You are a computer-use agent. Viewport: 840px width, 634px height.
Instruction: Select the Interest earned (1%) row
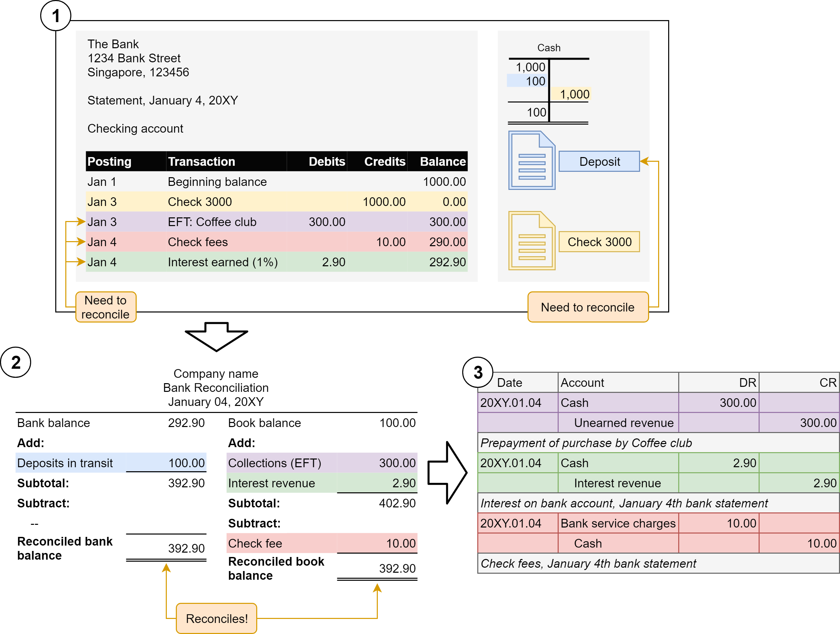pos(222,262)
